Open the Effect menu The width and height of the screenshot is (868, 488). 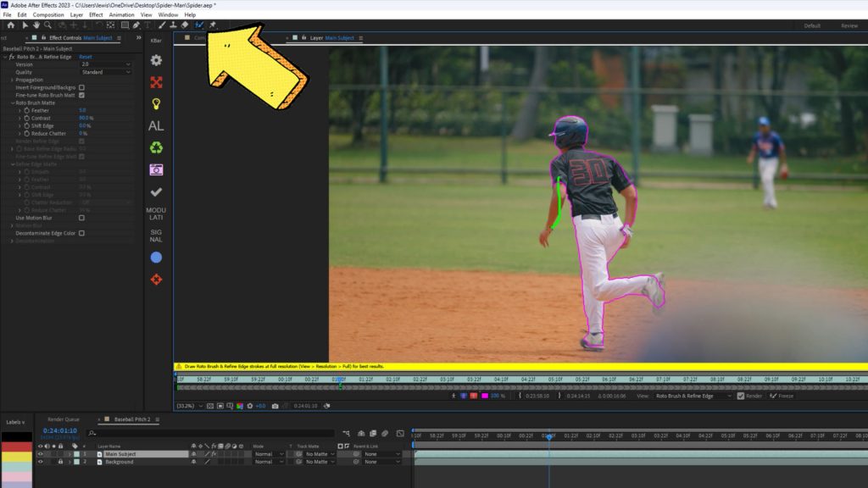(96, 15)
